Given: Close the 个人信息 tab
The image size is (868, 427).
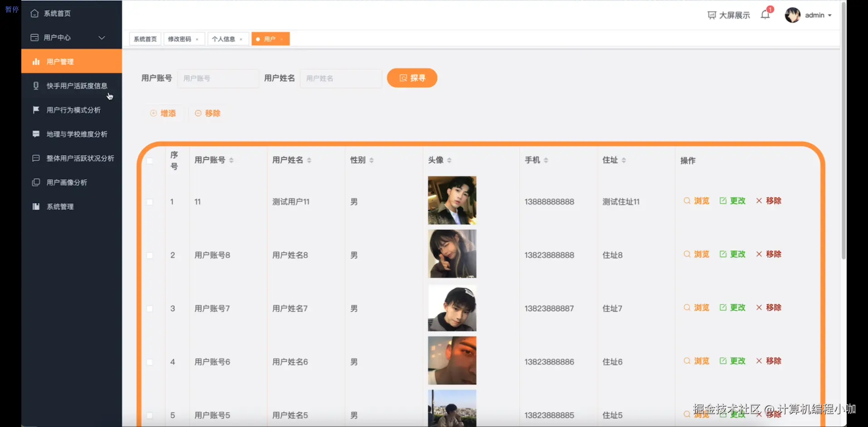Looking at the screenshot, I should 241,39.
